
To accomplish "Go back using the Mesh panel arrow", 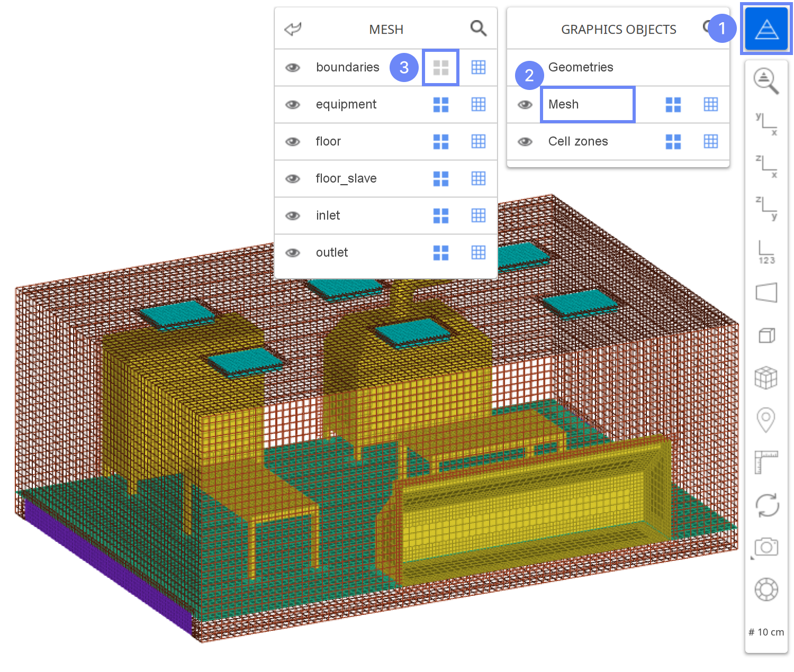I will [x=293, y=29].
